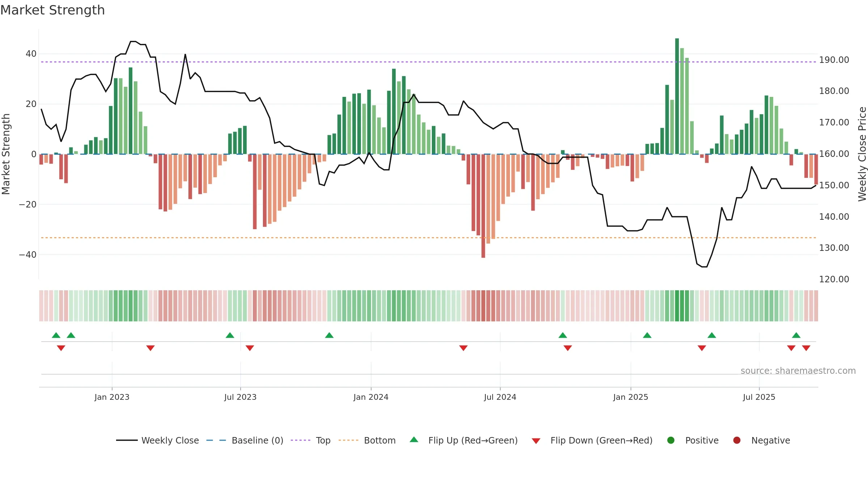This screenshot has width=868, height=488.
Task: Click the first red flip-down triangle marker
Action: (61, 348)
